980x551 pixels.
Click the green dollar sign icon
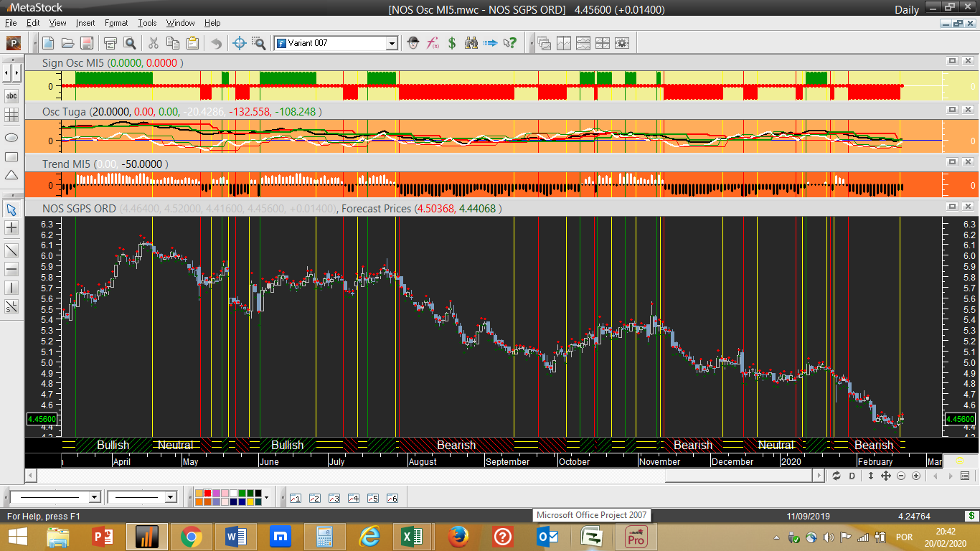point(452,43)
